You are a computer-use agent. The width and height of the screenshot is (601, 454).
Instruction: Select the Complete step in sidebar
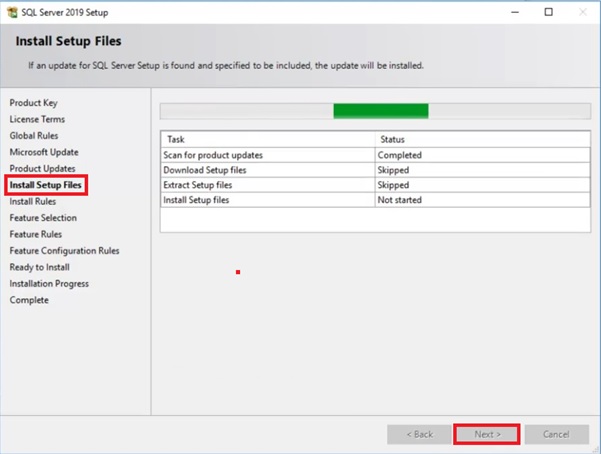point(29,300)
